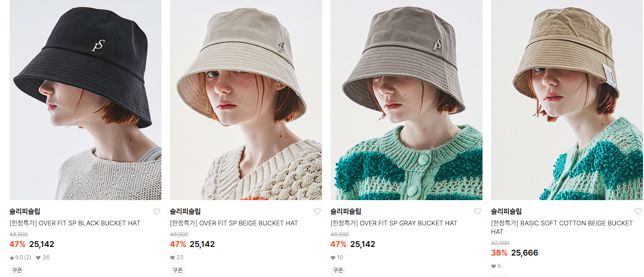The width and height of the screenshot is (644, 277).
Task: Toggle wishlist heart for beige SP hat
Action: tap(317, 212)
